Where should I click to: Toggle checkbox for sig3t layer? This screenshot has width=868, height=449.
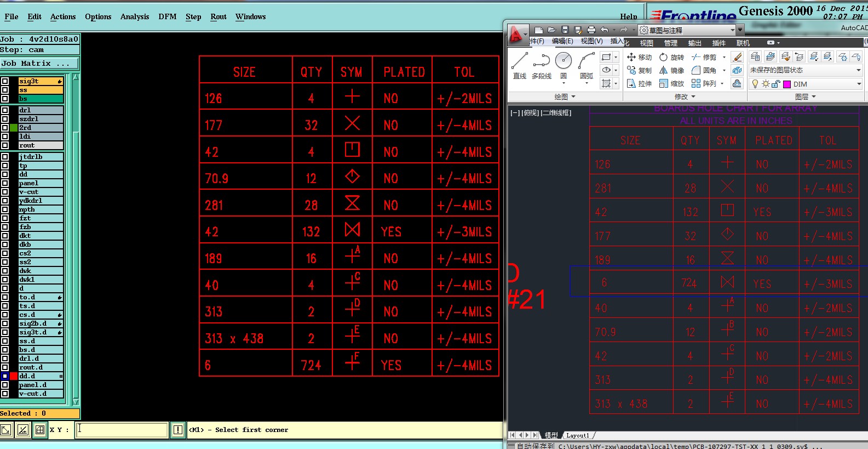[5, 81]
